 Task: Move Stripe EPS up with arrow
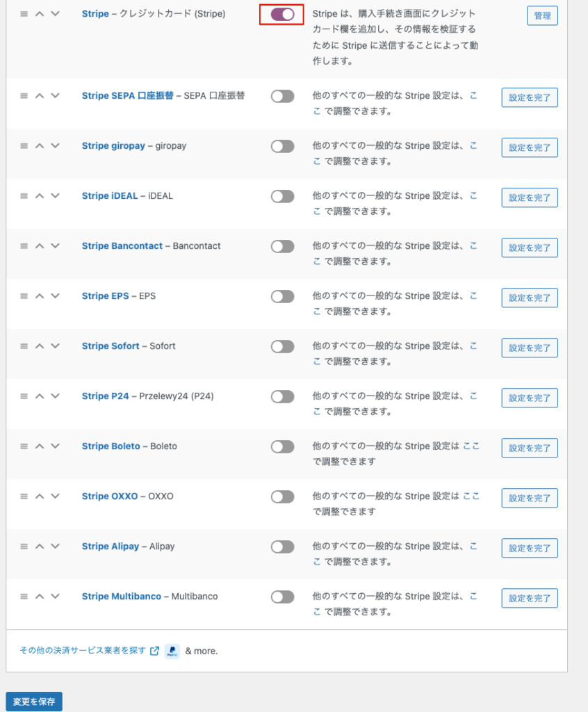pyautogui.click(x=40, y=296)
